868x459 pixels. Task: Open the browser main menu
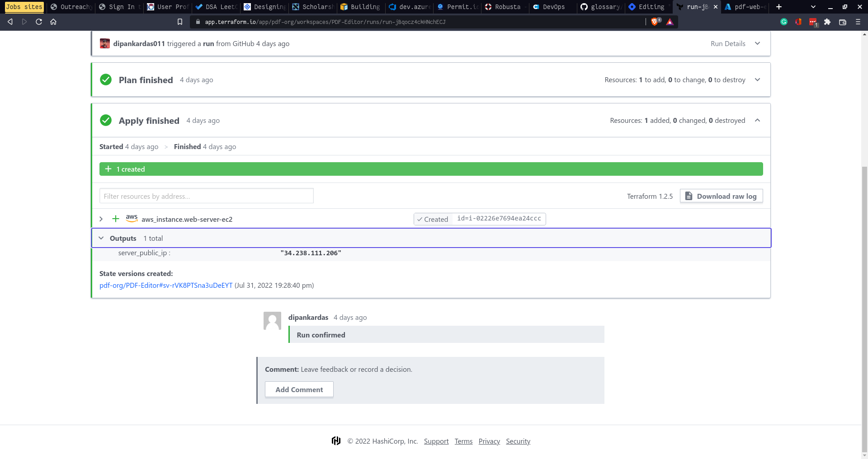pos(858,22)
